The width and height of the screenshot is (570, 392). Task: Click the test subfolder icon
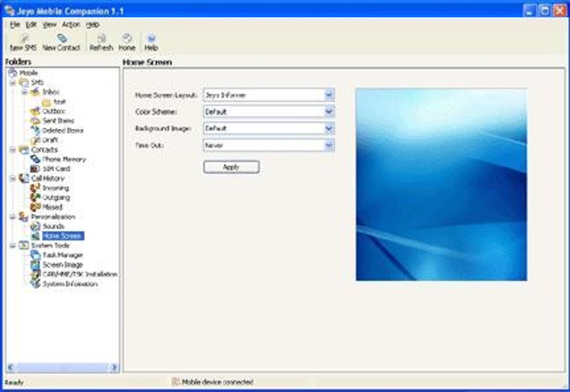[46, 102]
